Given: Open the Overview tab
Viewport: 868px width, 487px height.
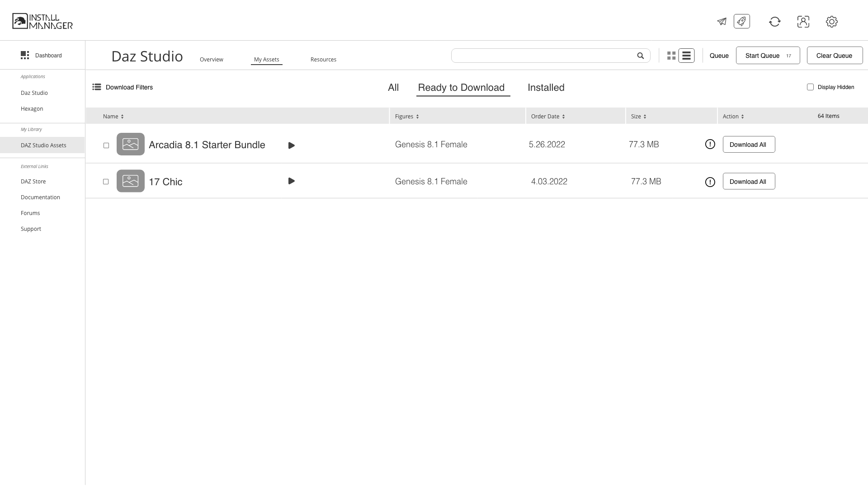Looking at the screenshot, I should [212, 59].
